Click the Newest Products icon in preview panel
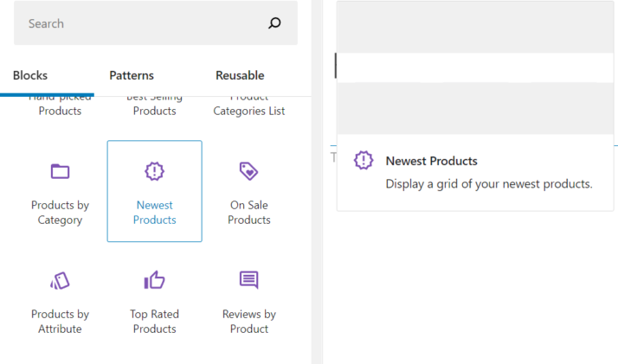The height and width of the screenshot is (364, 618). point(364,161)
